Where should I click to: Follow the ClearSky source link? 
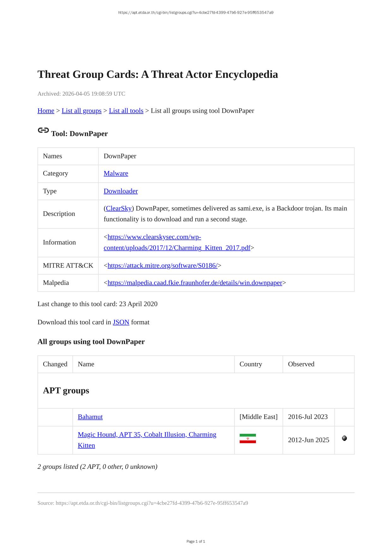(x=119, y=209)
